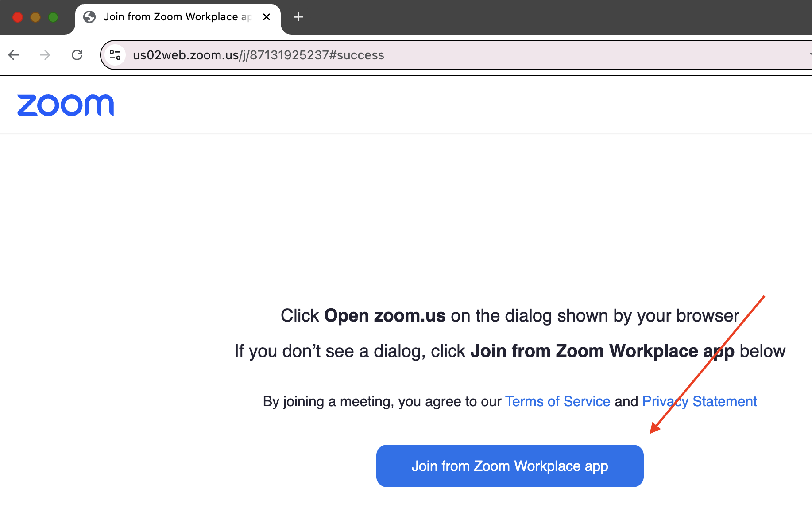Click Join from Zoom Workplace app button
812x528 pixels.
(x=510, y=466)
